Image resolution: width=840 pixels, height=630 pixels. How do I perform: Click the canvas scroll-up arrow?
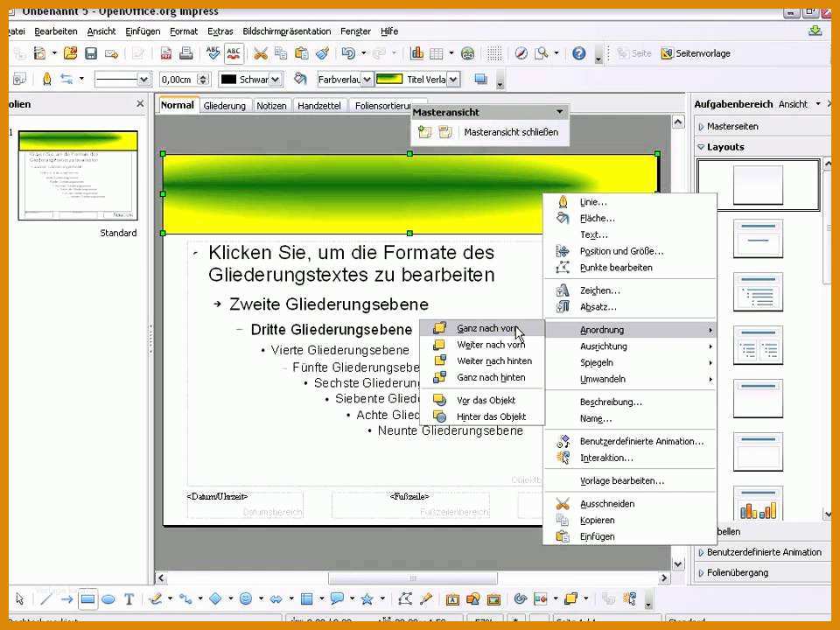[677, 122]
